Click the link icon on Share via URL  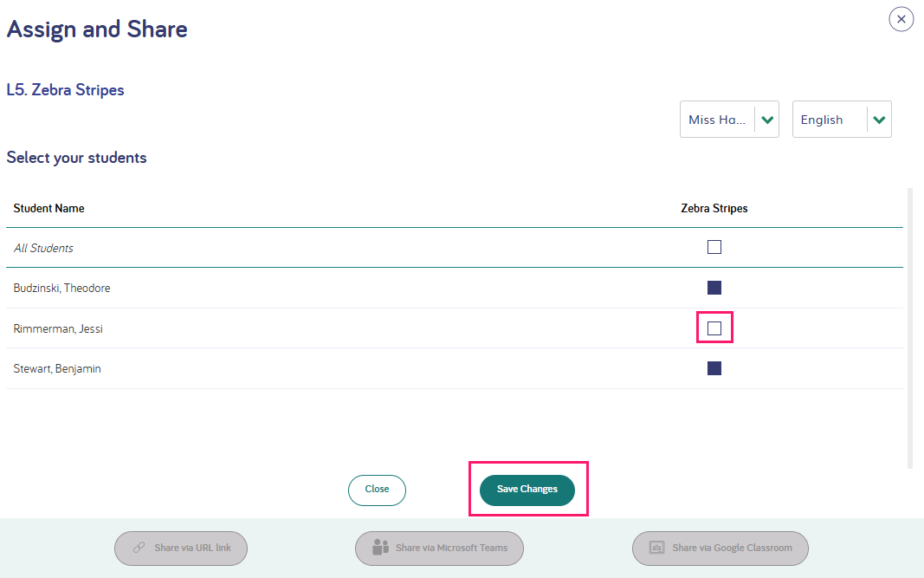coord(139,548)
